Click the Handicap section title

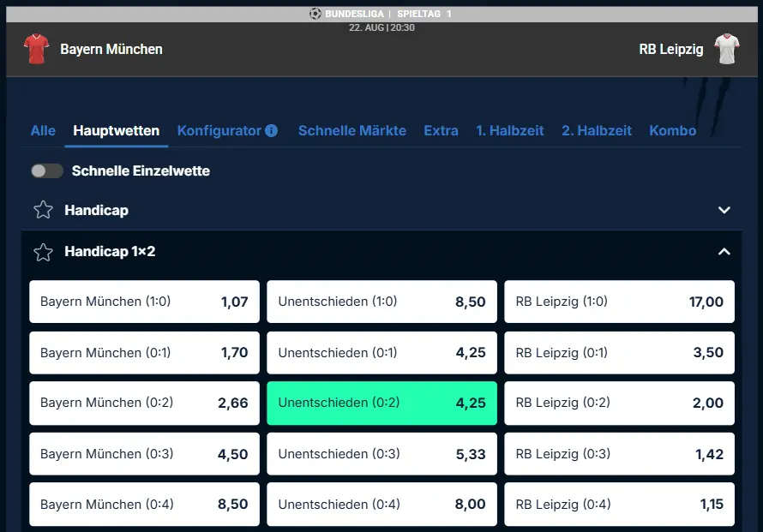pos(96,210)
